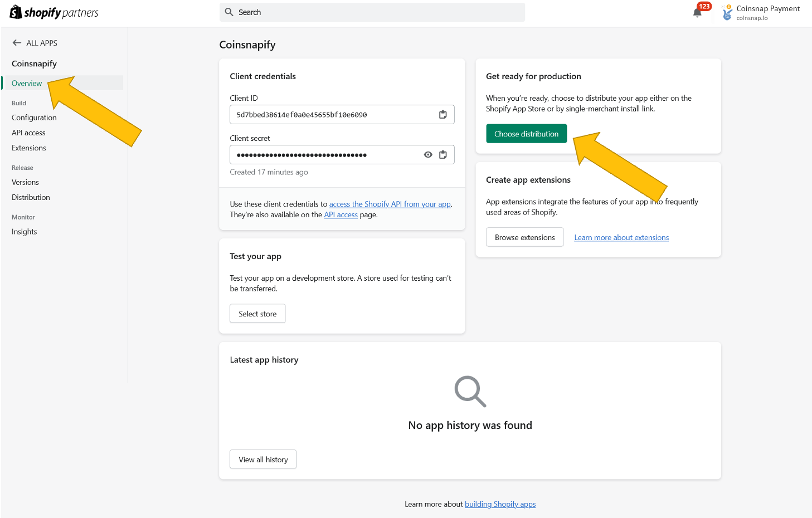Open the notifications bell

(697, 13)
